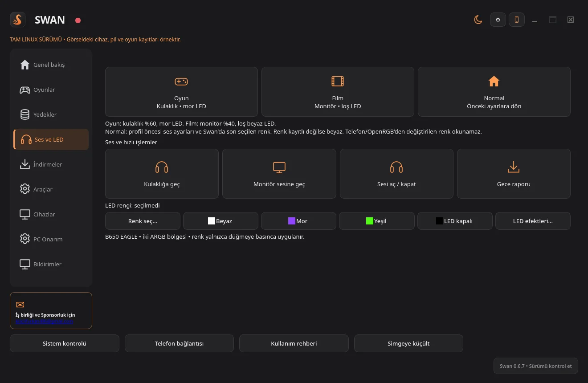588x383 pixels.
Task: Set LED color to Mor
Action: [x=298, y=221]
